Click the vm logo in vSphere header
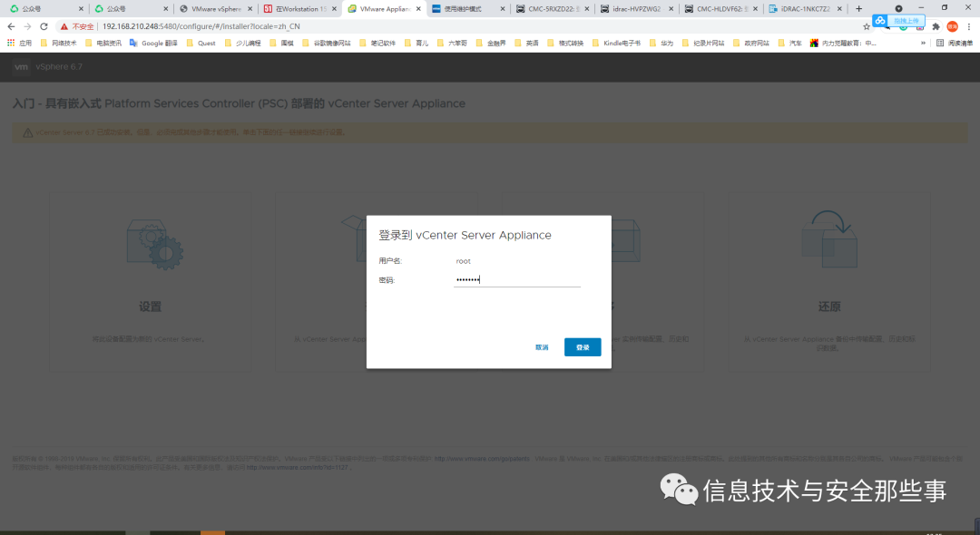 coord(21,67)
